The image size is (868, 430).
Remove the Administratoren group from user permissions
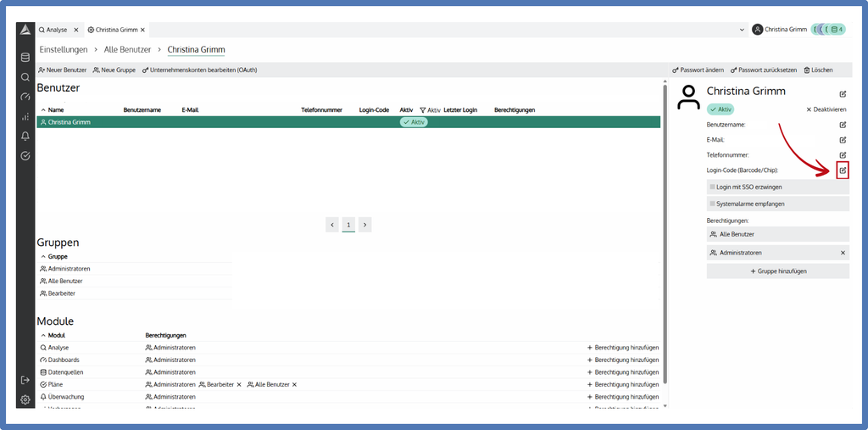tap(843, 253)
